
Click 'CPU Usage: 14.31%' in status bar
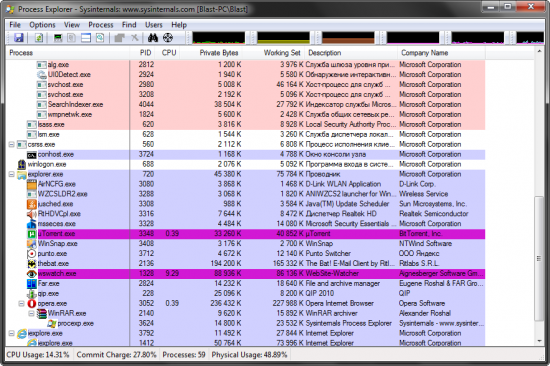(38, 355)
